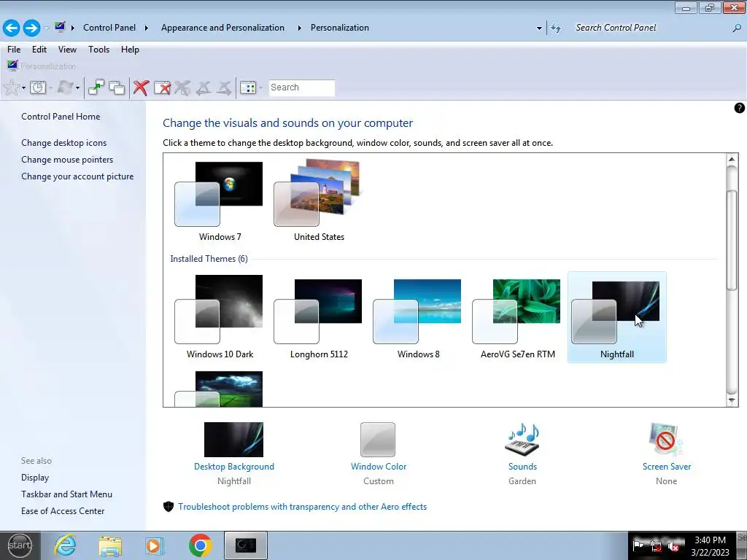This screenshot has height=560, width=747.
Task: Open the address bar history dropdown arrow
Action: click(x=539, y=28)
